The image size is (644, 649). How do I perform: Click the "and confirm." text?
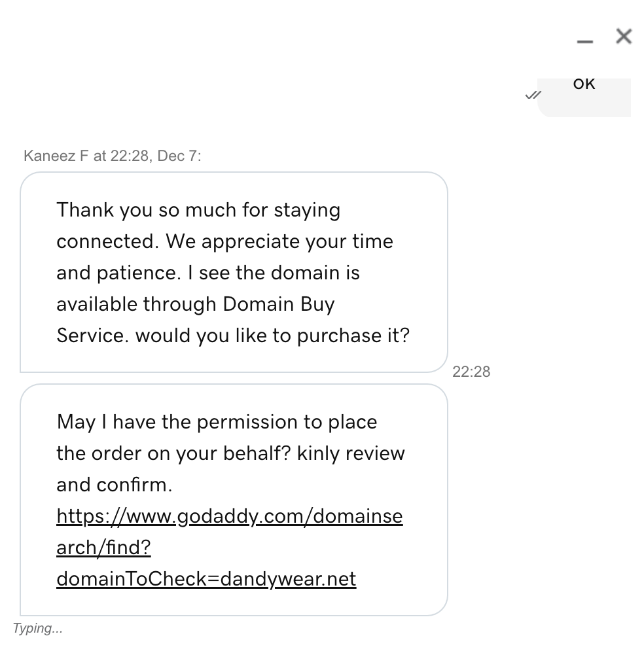click(x=115, y=485)
